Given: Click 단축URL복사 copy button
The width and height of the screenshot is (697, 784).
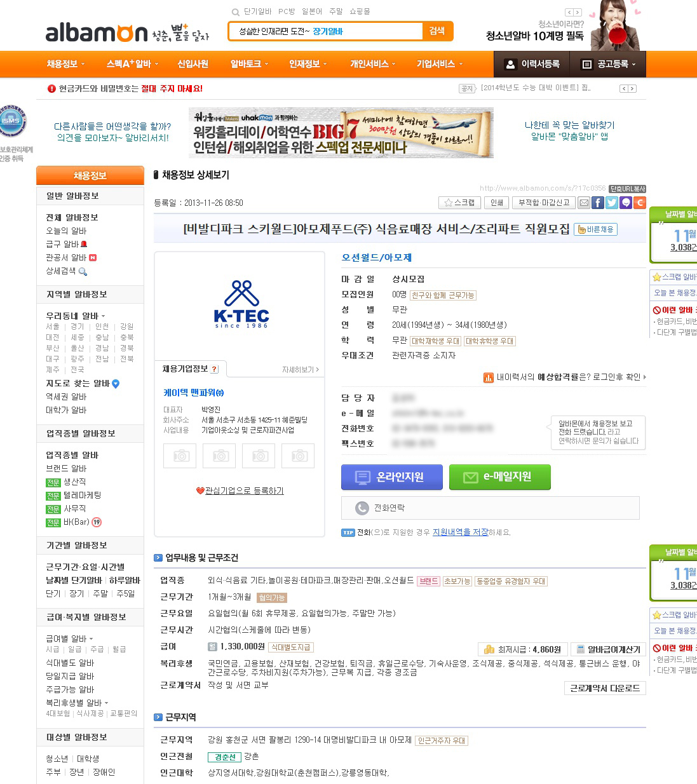Looking at the screenshot, I should tap(628, 189).
